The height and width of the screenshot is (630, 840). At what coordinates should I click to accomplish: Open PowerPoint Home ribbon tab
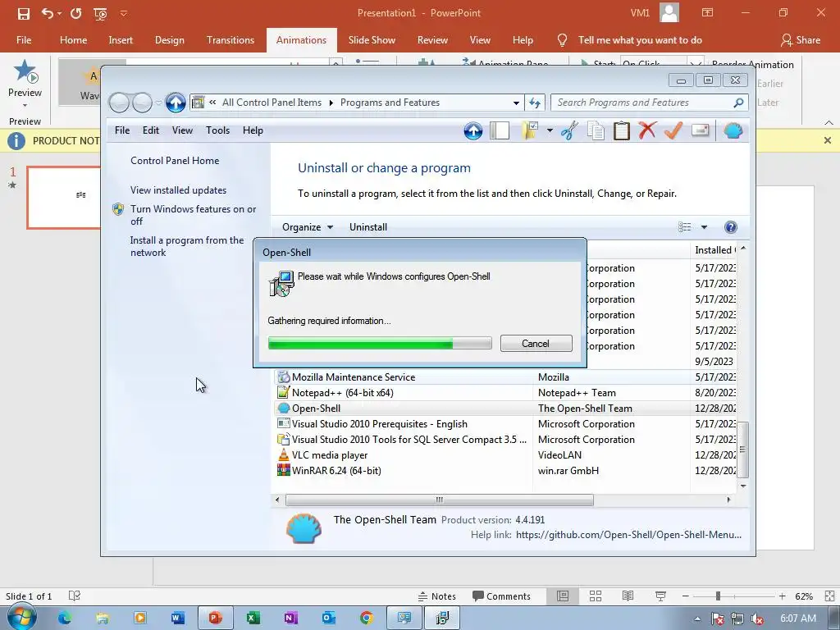coord(73,40)
